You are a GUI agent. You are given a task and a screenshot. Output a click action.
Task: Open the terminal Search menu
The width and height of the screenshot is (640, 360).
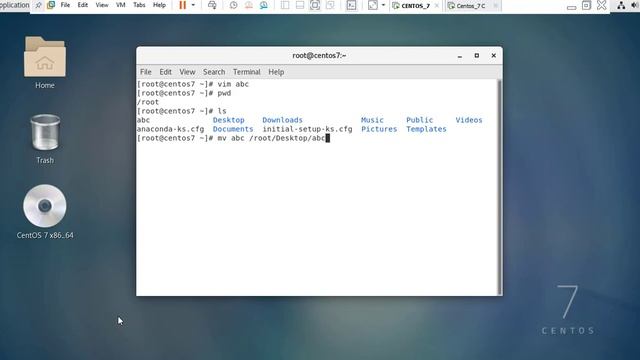point(214,72)
